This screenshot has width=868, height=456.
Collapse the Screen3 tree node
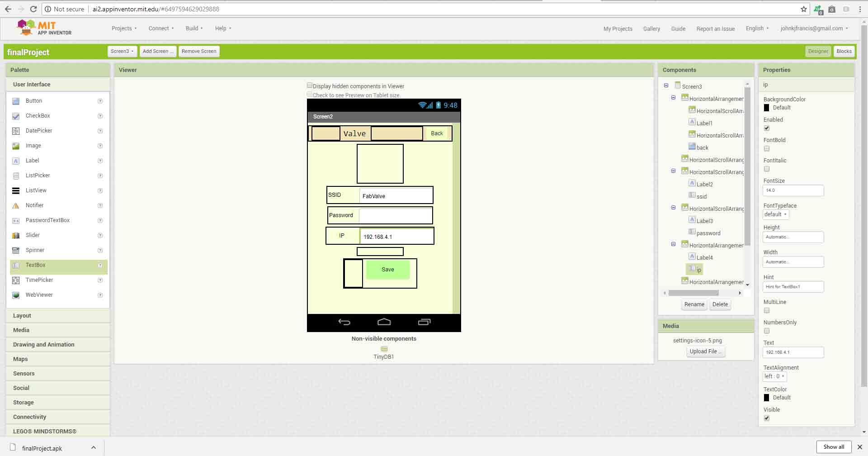pyautogui.click(x=666, y=85)
